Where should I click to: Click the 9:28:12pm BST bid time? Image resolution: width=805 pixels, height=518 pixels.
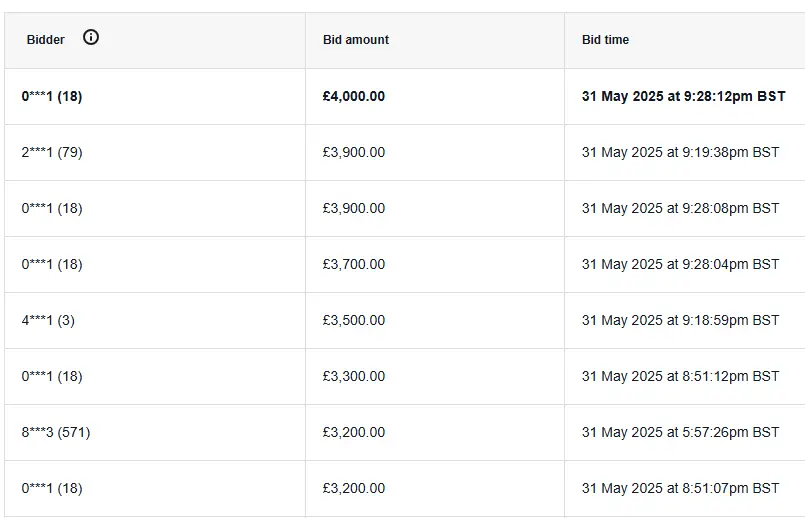tap(684, 97)
